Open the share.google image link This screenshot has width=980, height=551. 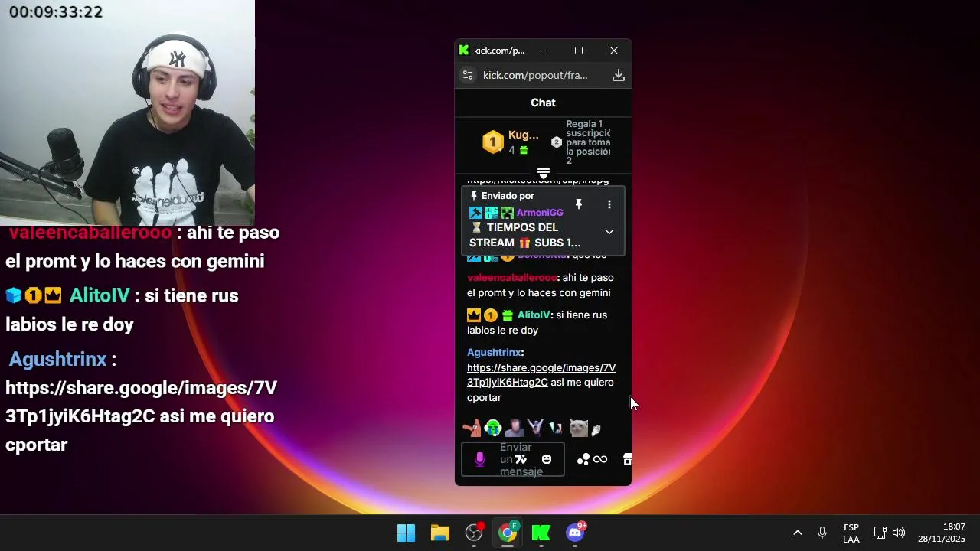(x=541, y=375)
